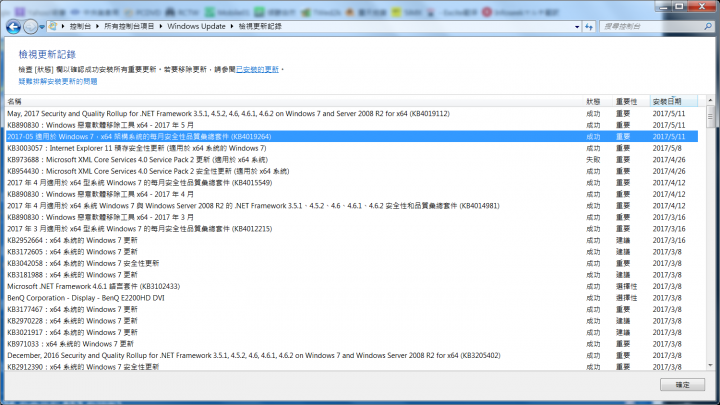
Task: Navigate to Windows Update breadcrumb
Action: tap(196, 27)
